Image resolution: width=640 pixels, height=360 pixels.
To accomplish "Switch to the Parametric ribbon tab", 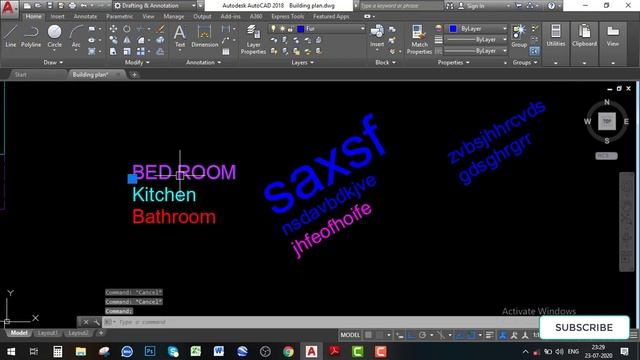I will pos(119,16).
